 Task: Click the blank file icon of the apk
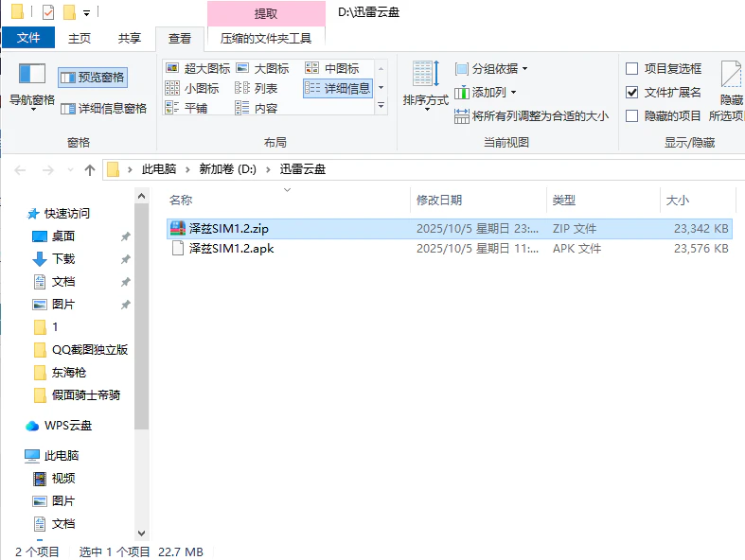(178, 249)
